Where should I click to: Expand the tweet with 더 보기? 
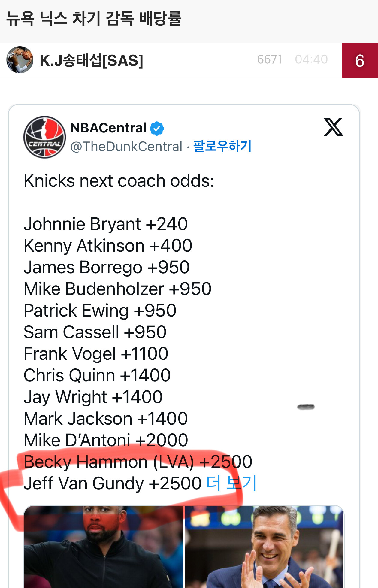point(231,483)
